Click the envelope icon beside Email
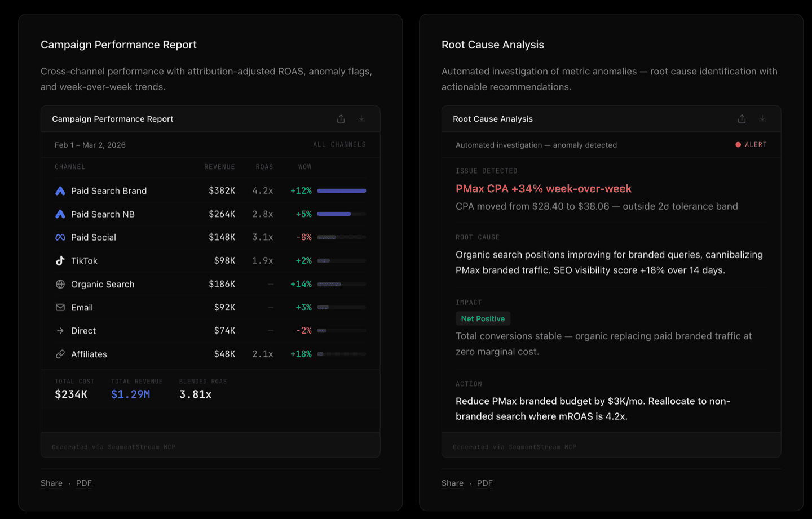 coord(60,307)
